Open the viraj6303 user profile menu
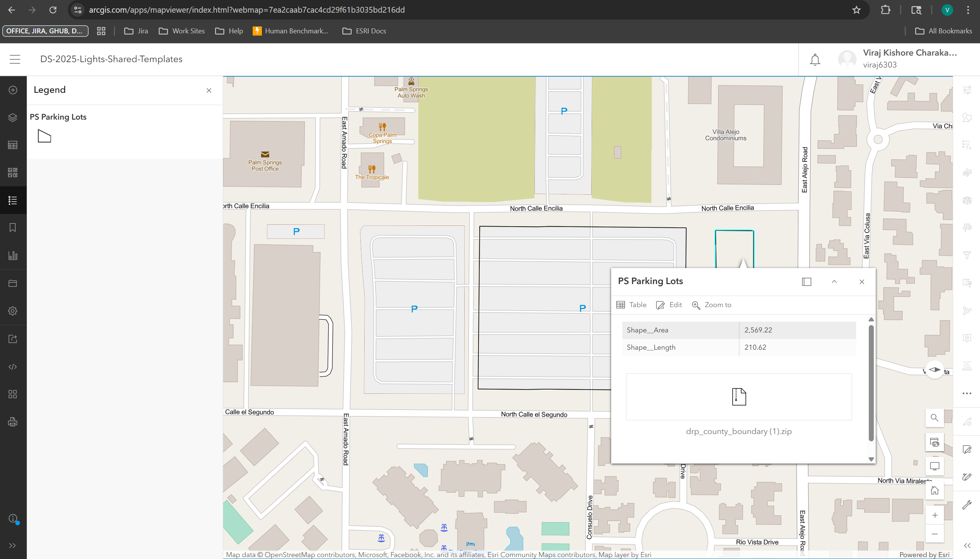 [x=898, y=59]
